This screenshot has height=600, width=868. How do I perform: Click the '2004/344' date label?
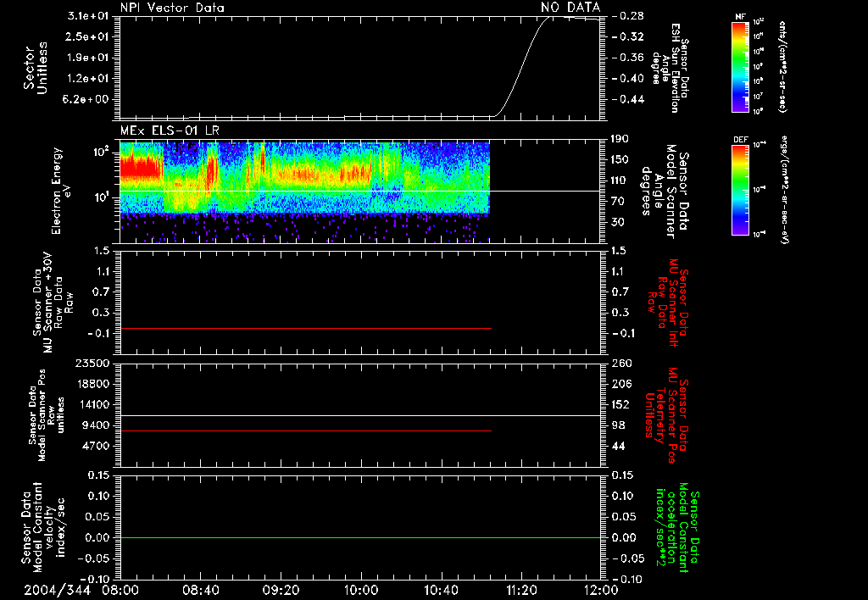coord(57,590)
